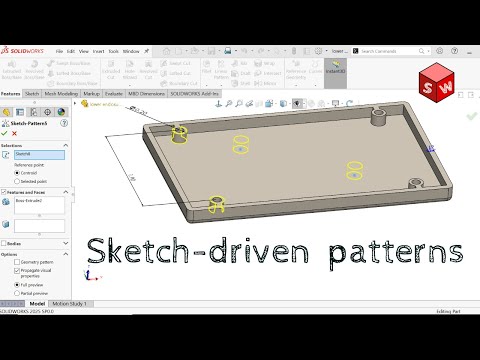Viewport: 480px width, 360px height.
Task: Open the Window menu
Action: [x=131, y=51]
